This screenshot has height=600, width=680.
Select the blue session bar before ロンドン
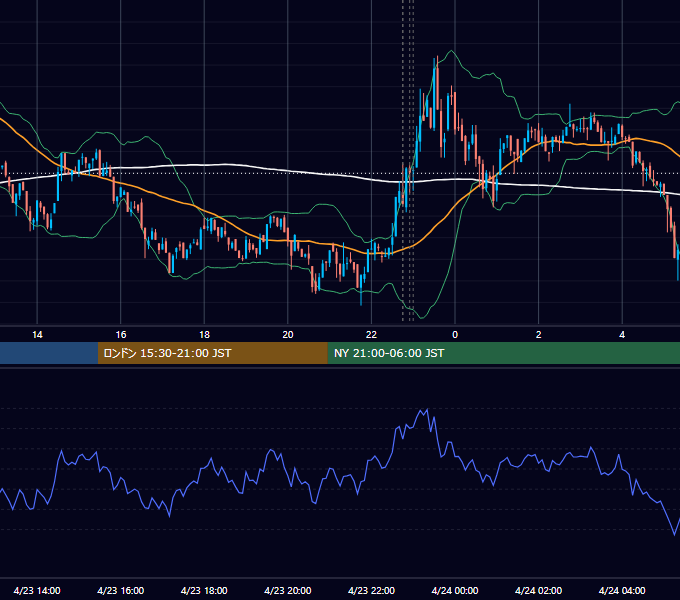coord(49,353)
